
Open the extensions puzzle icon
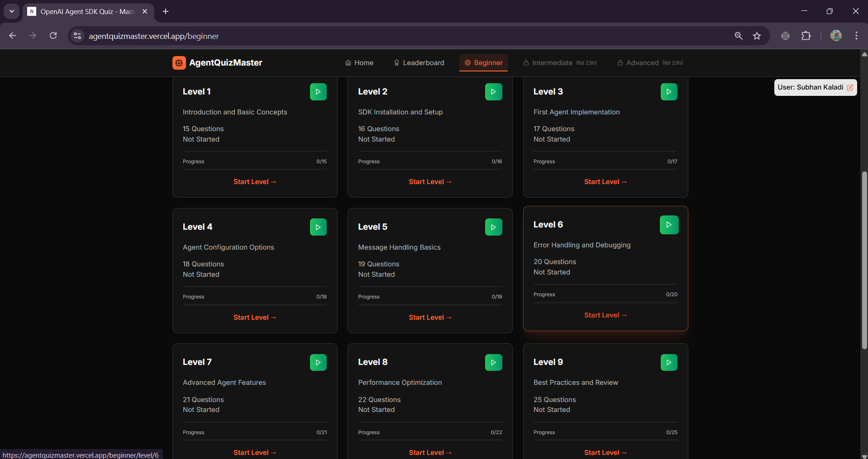(806, 36)
